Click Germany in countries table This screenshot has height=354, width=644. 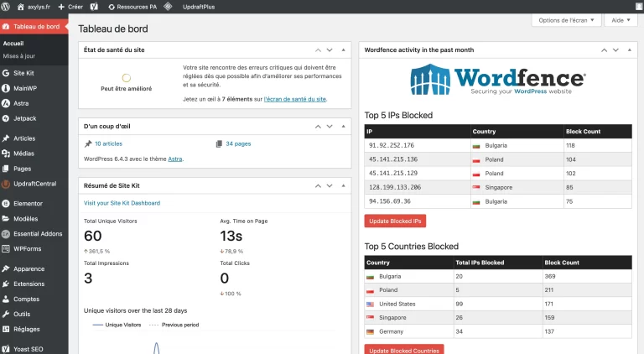(391, 331)
